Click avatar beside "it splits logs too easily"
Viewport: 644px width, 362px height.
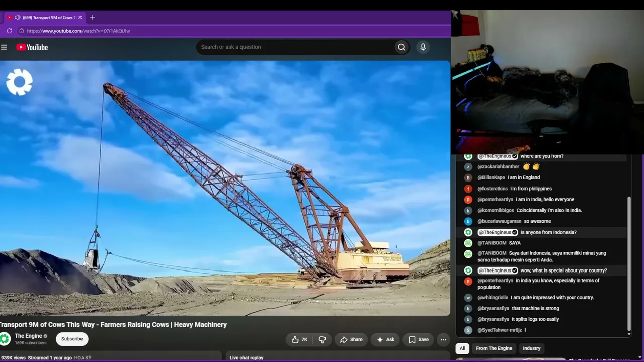coord(468,319)
